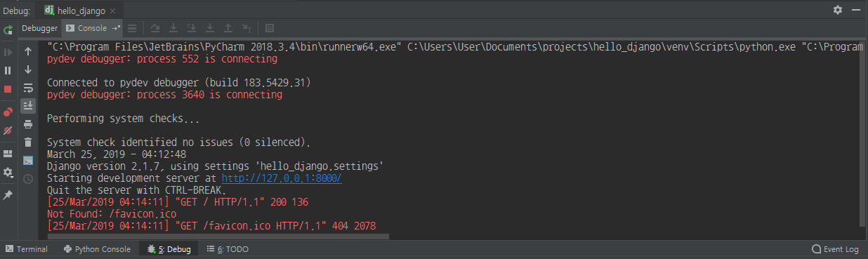Click the 'Not Found: /favicon.ico' line
The image size is (868, 259).
[111, 214]
